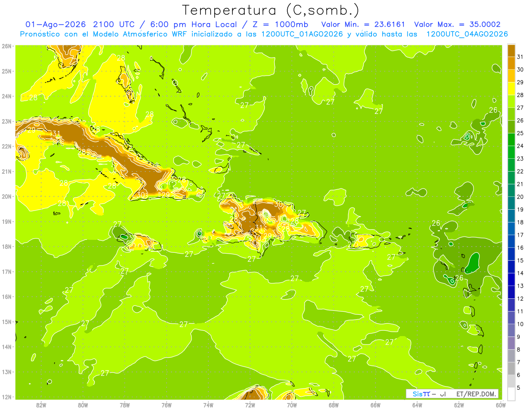Click the "82W" longitude axis label

coord(41,405)
